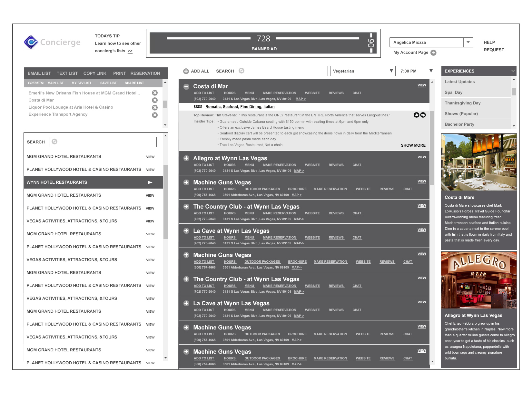Click the magnifier icon in left panel search
The width and height of the screenshot is (532, 411).
coord(54,142)
